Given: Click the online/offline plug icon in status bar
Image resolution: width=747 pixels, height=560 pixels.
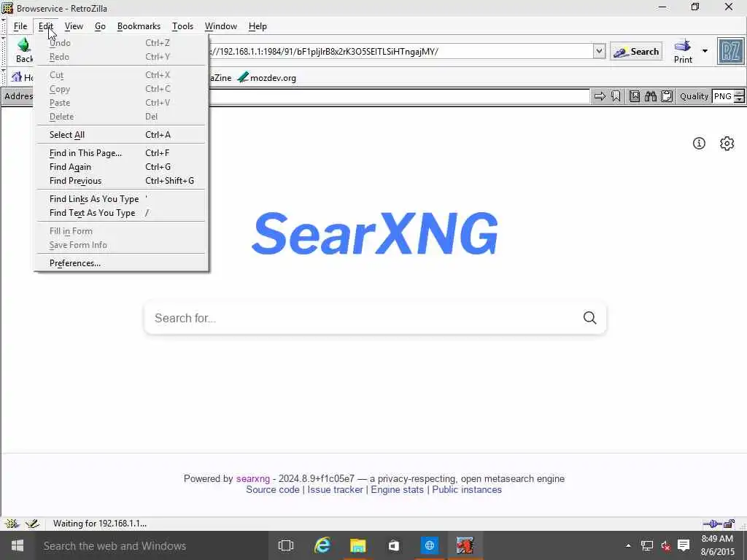Looking at the screenshot, I should coord(712,524).
